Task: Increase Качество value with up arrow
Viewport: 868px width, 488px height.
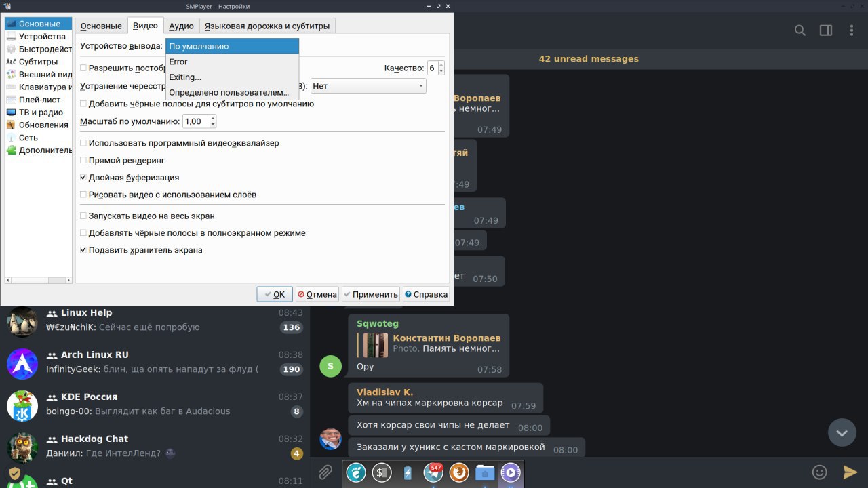Action: point(441,64)
